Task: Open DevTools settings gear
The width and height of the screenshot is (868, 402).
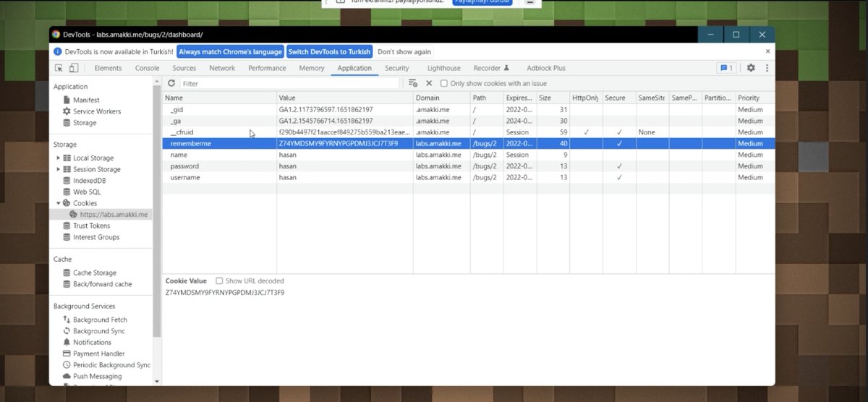Action: 751,68
